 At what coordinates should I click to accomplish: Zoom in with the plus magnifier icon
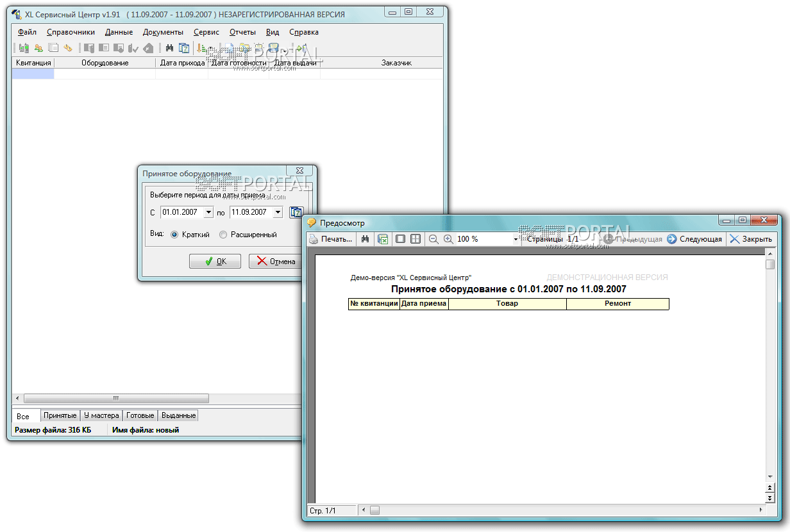[x=448, y=239]
